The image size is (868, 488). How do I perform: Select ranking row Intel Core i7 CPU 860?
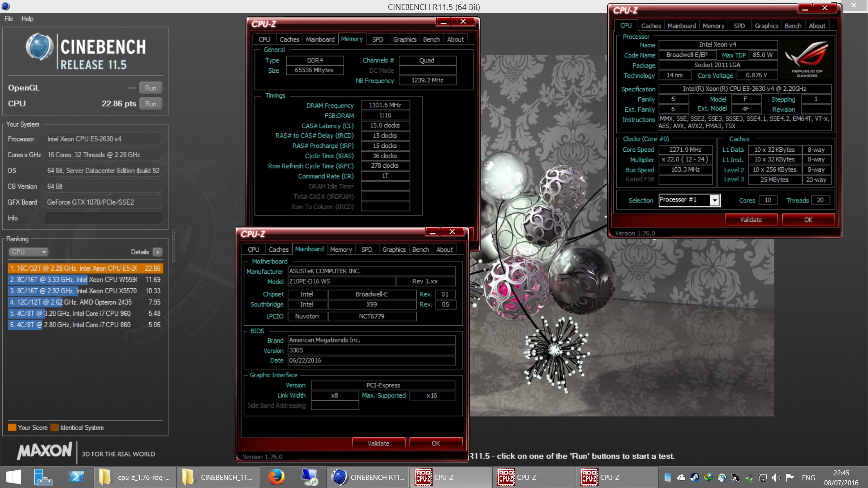pos(85,325)
